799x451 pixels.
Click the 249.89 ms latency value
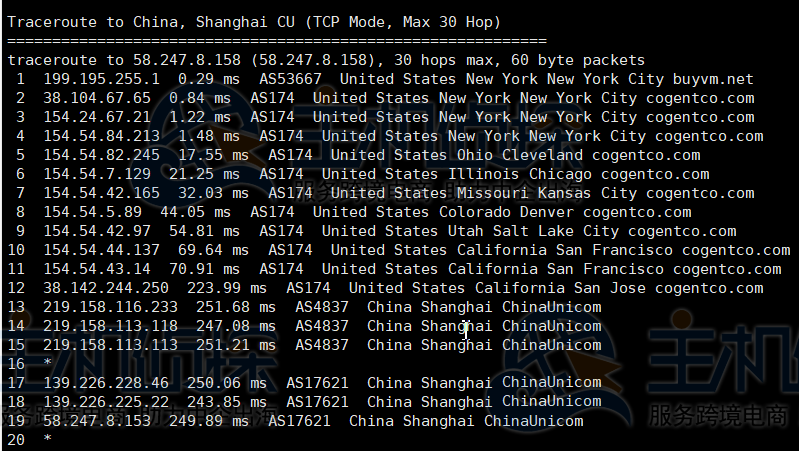click(x=209, y=421)
